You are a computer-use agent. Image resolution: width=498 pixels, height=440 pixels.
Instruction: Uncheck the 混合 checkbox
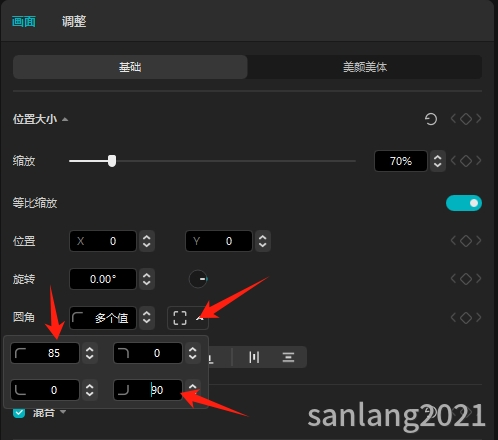click(19, 413)
